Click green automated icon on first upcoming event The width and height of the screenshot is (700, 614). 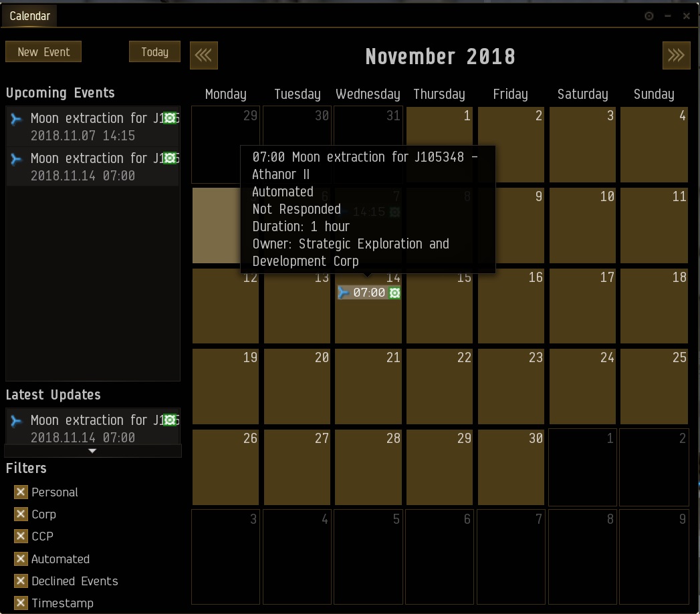point(170,118)
